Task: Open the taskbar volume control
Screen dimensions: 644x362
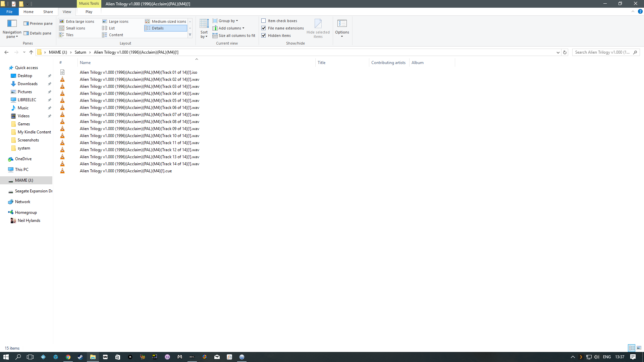Action: click(597, 357)
